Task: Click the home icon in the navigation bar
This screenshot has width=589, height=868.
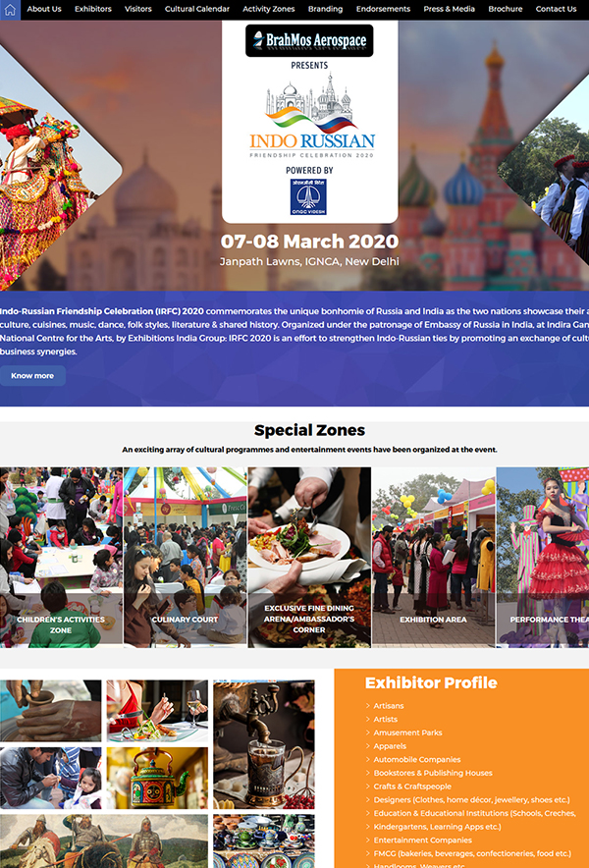Action: (10, 10)
